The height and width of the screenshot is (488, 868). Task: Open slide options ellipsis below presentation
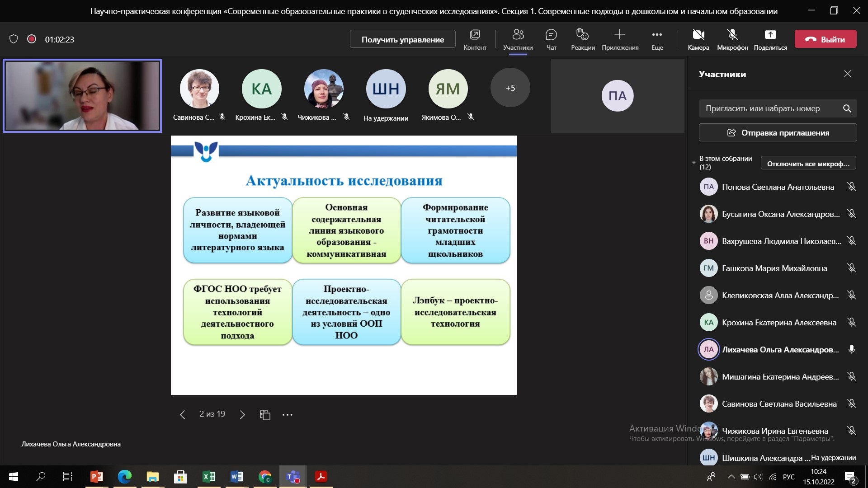click(288, 415)
